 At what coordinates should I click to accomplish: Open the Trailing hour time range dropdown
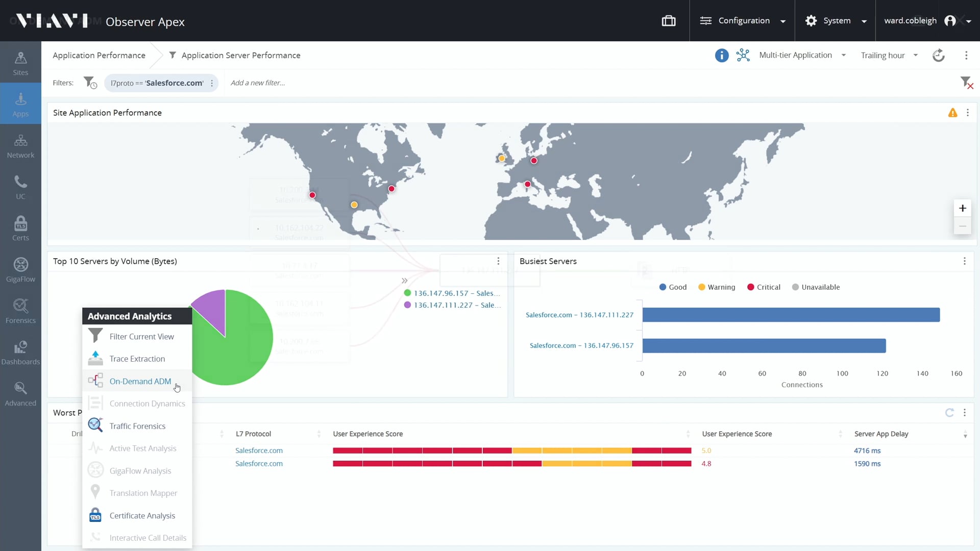point(889,55)
